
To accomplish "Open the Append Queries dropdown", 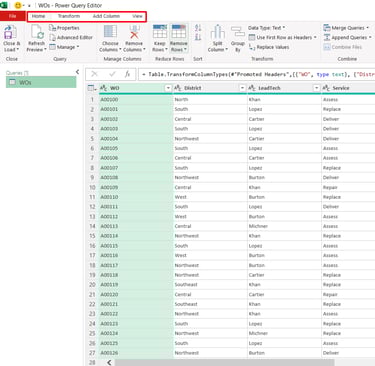I will [x=348, y=38].
